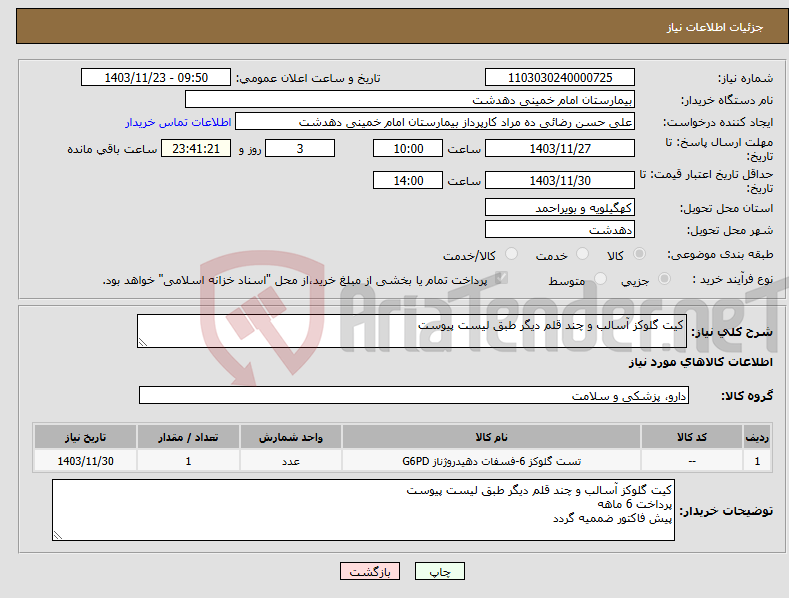This screenshot has height=598, width=789.
Task: Click the شرح کلی نیاز description textarea
Action: coord(412,331)
